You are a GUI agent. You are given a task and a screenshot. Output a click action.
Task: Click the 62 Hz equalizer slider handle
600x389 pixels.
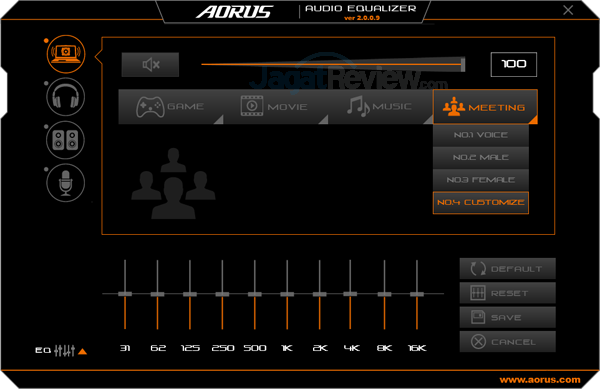(157, 294)
